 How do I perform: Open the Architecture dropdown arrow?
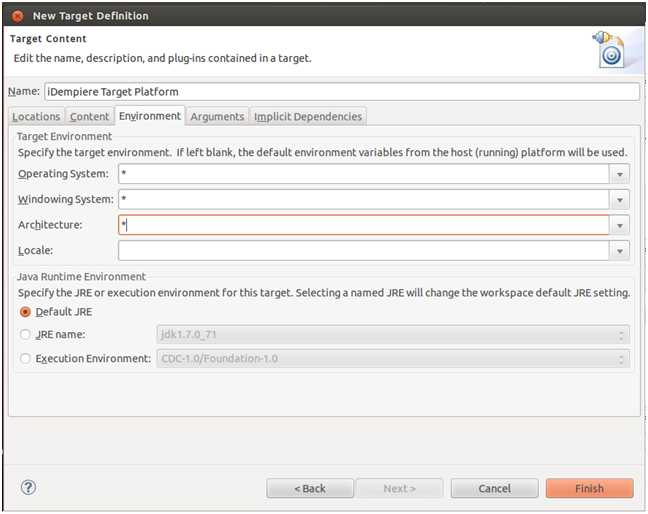coord(619,225)
